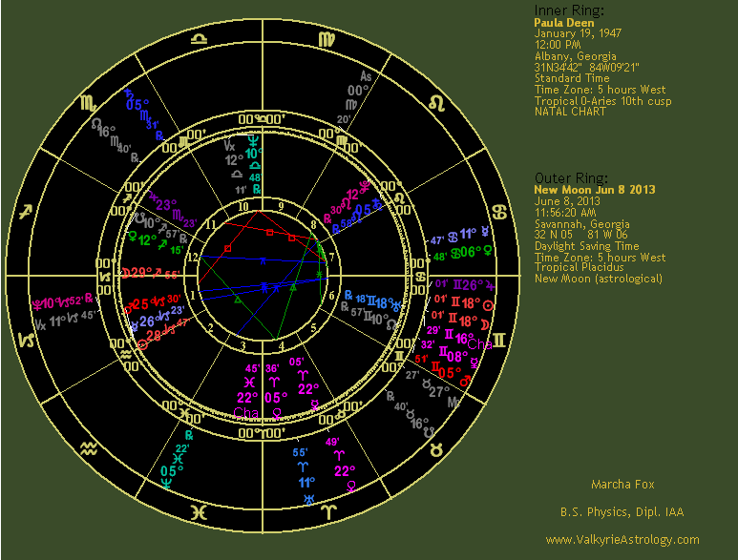Select the Leo zodiac symbol
The image size is (738, 560).
[436, 101]
